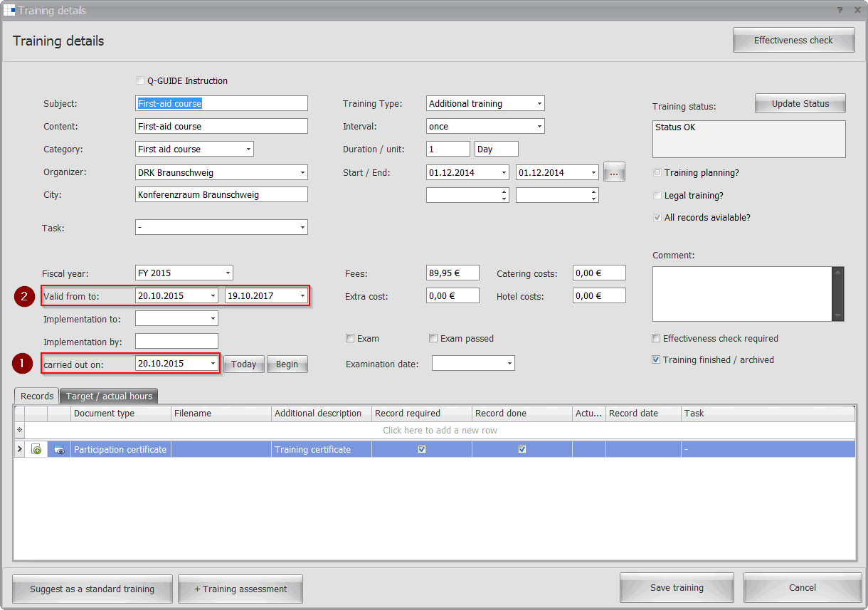Open the Start date dropdown

(x=504, y=172)
